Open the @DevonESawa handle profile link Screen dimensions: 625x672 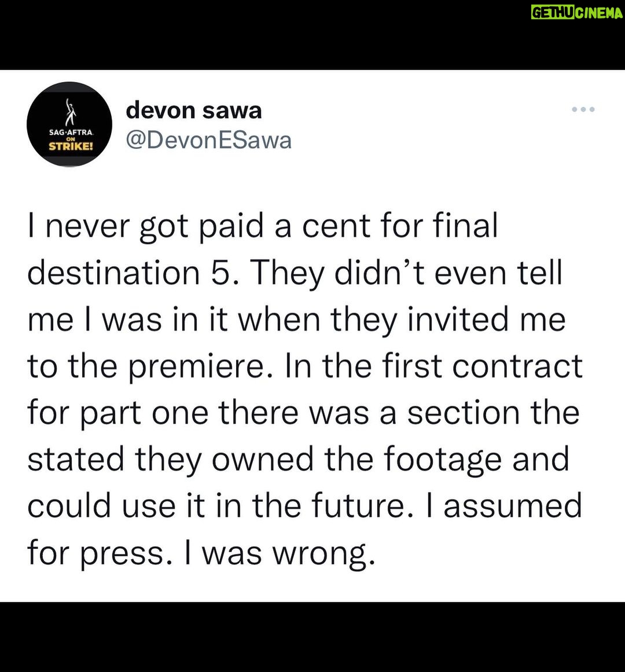tap(208, 140)
